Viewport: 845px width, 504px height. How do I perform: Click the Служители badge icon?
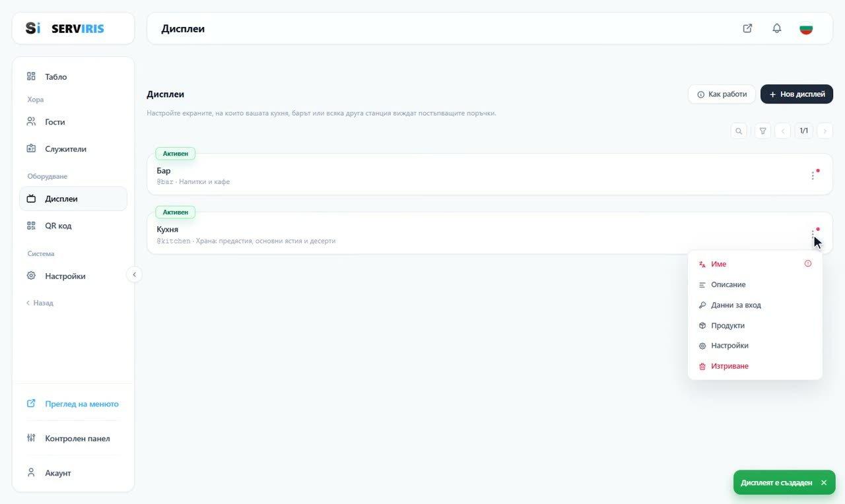31,148
